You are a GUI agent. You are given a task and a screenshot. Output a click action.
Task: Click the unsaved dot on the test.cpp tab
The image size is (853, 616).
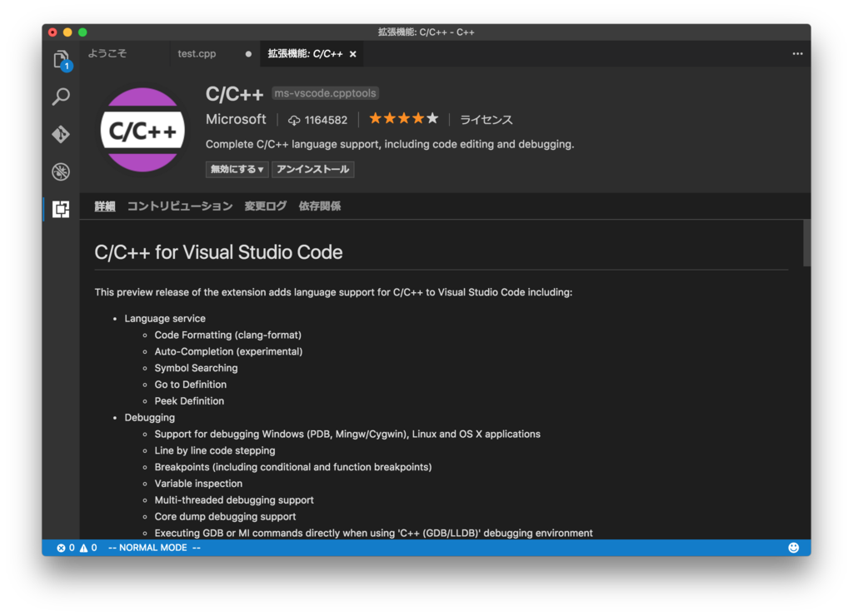(248, 54)
